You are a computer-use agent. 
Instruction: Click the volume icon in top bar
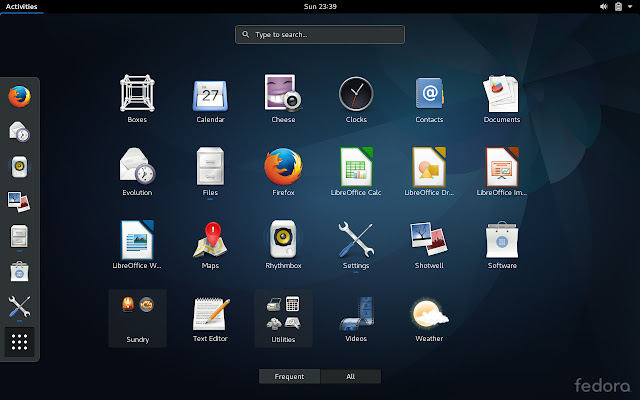(x=604, y=7)
